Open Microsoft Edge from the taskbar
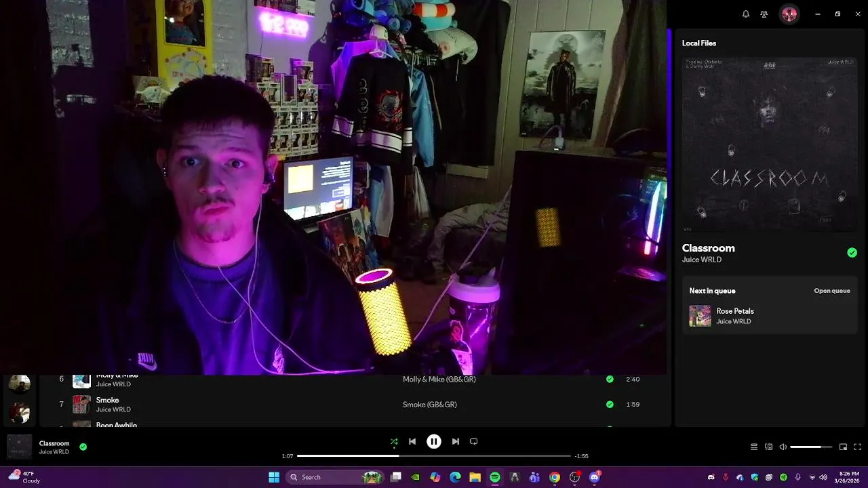 point(455,477)
